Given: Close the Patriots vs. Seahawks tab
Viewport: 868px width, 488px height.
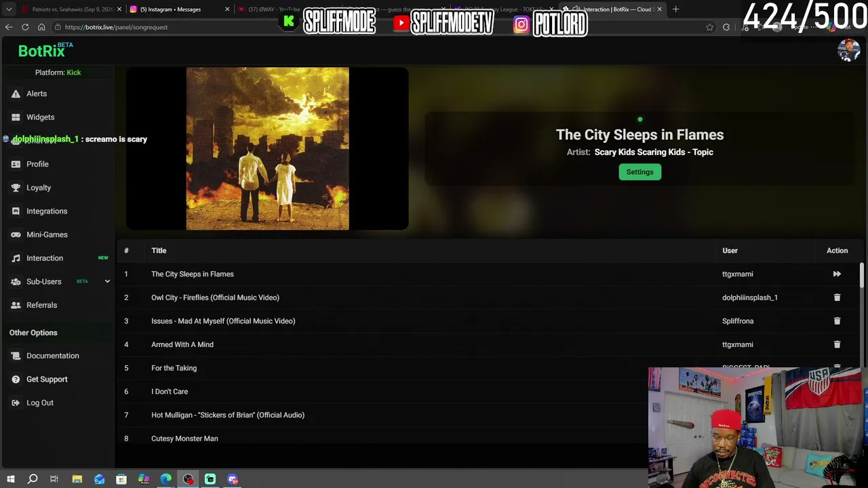Looking at the screenshot, I should coord(119,9).
